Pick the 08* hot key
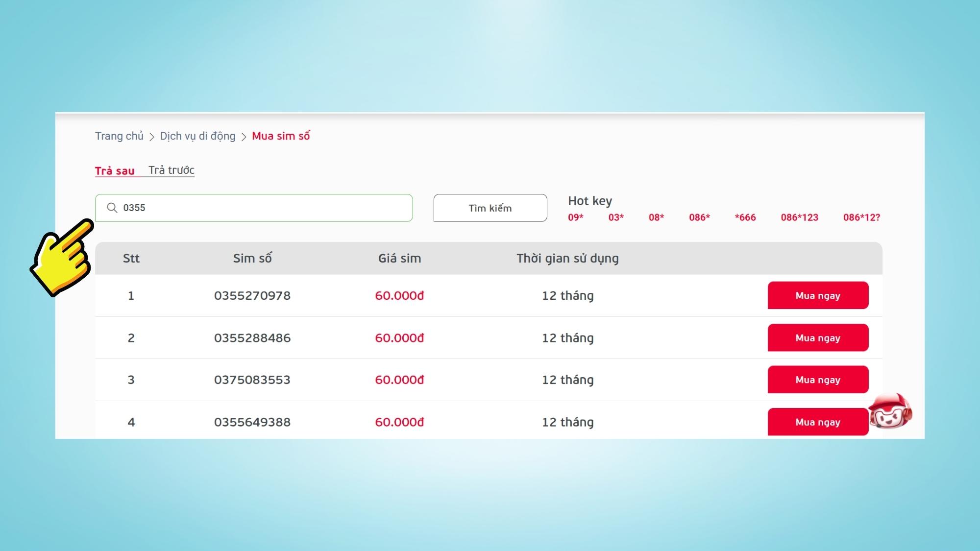The height and width of the screenshot is (551, 980). point(656,217)
